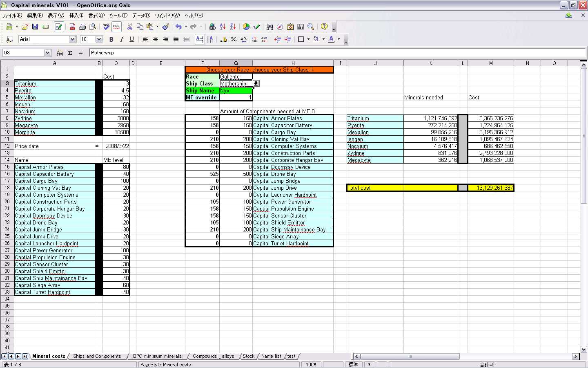
Task: Click the Sum button
Action: point(70,53)
